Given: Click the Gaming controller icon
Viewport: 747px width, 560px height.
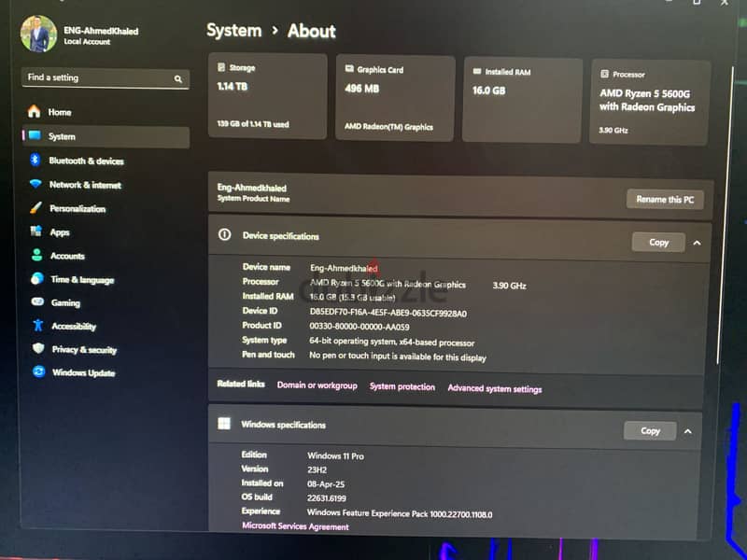Looking at the screenshot, I should pyautogui.click(x=37, y=301).
